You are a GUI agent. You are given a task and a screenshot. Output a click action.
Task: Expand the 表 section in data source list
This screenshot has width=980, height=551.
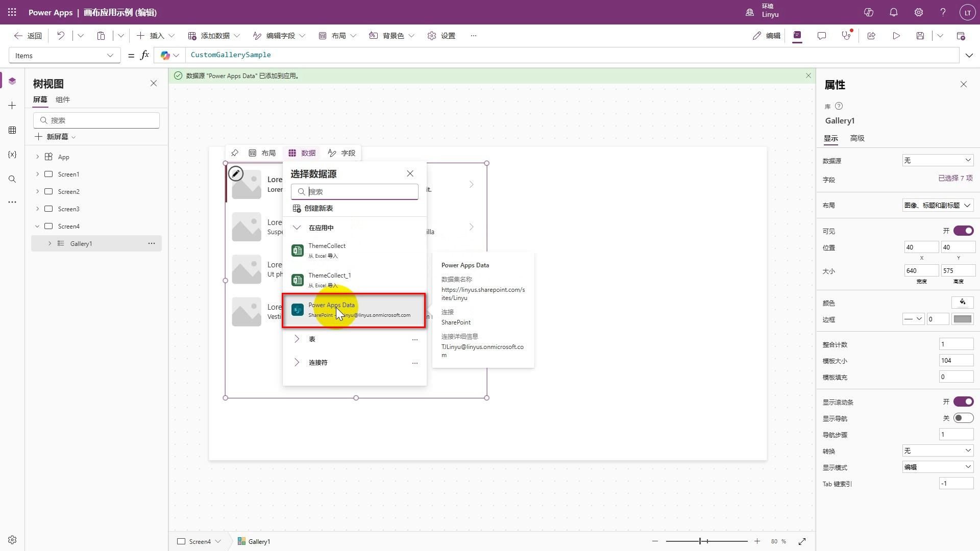point(297,339)
